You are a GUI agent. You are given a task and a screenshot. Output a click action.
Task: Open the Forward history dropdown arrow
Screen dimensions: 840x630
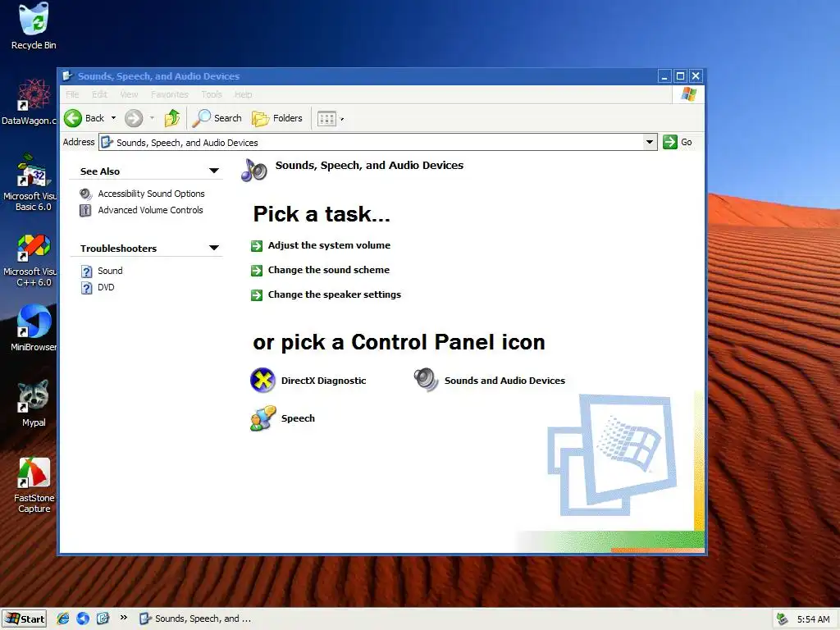(x=152, y=118)
